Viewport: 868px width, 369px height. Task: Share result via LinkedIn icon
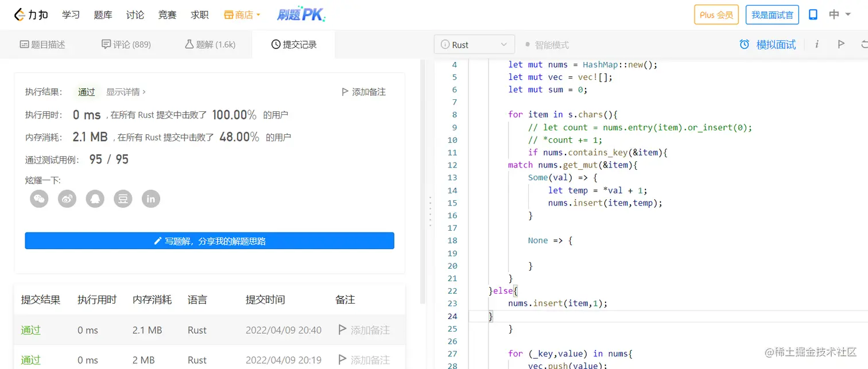coord(151,199)
